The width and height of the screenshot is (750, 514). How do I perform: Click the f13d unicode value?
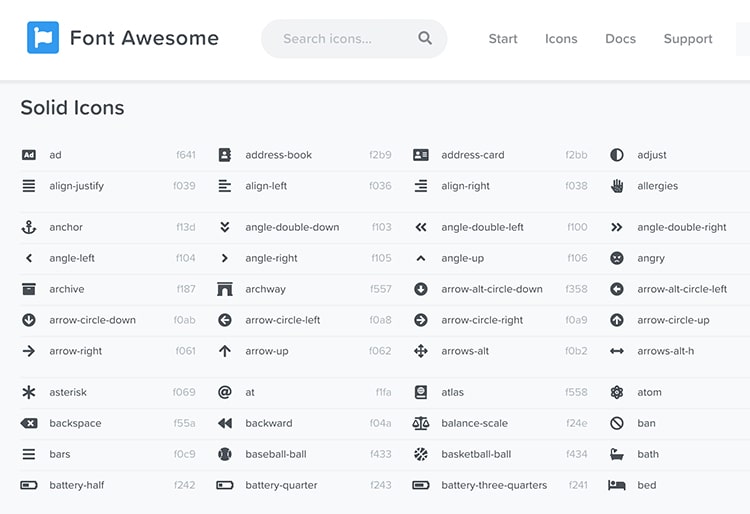(x=186, y=227)
